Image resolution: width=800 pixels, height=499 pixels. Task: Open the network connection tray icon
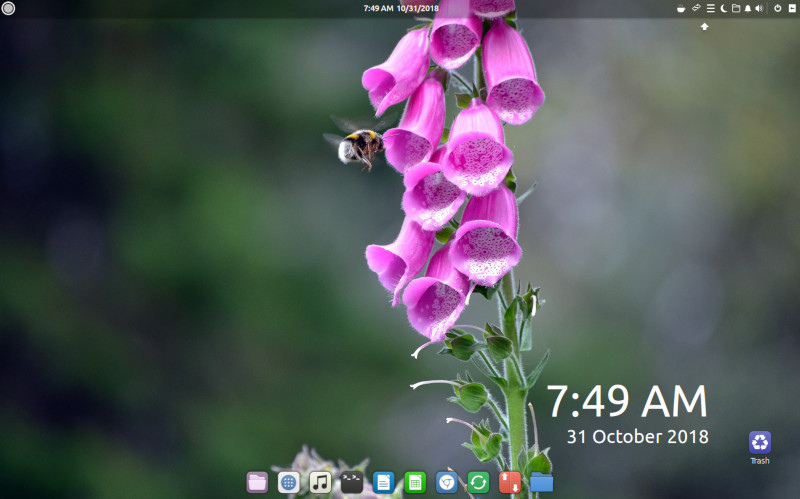click(x=696, y=8)
